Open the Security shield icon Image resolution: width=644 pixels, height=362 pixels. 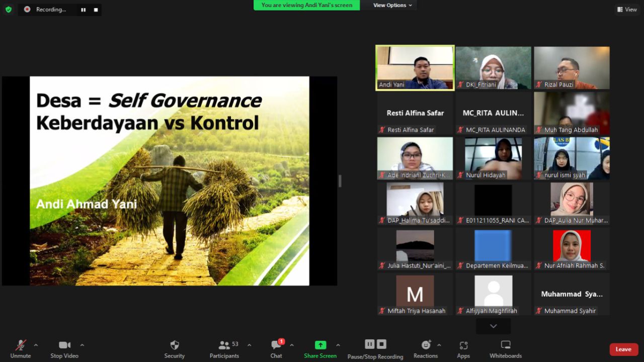[174, 345]
